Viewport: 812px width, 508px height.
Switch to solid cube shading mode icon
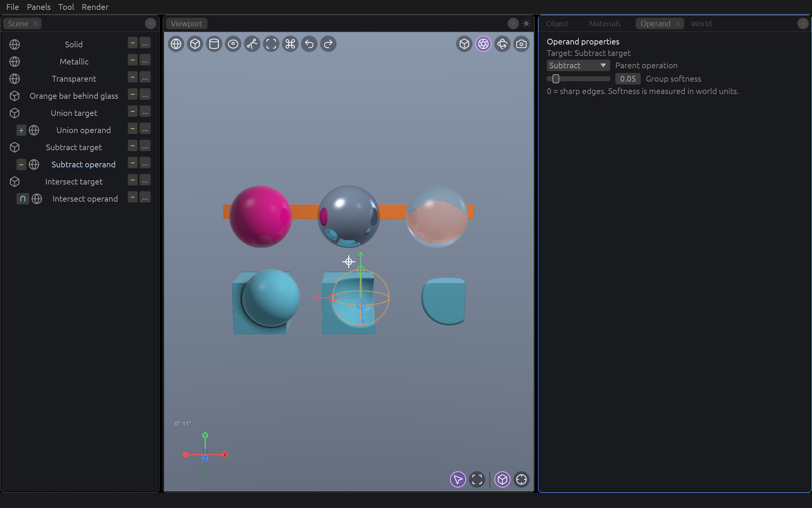tap(464, 44)
